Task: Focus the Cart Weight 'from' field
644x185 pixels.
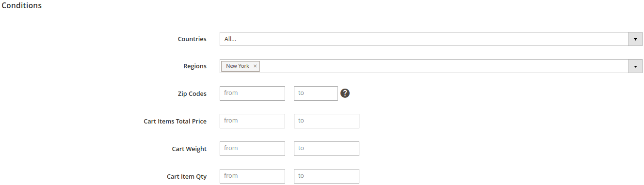Action: coord(252,149)
